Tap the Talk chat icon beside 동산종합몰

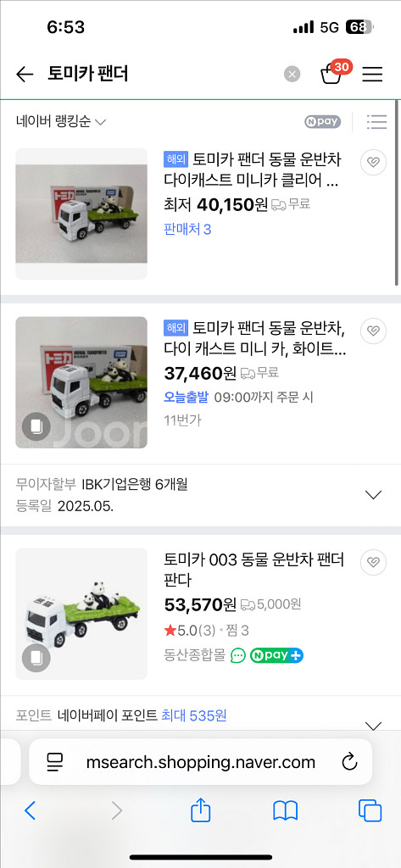[x=238, y=655]
